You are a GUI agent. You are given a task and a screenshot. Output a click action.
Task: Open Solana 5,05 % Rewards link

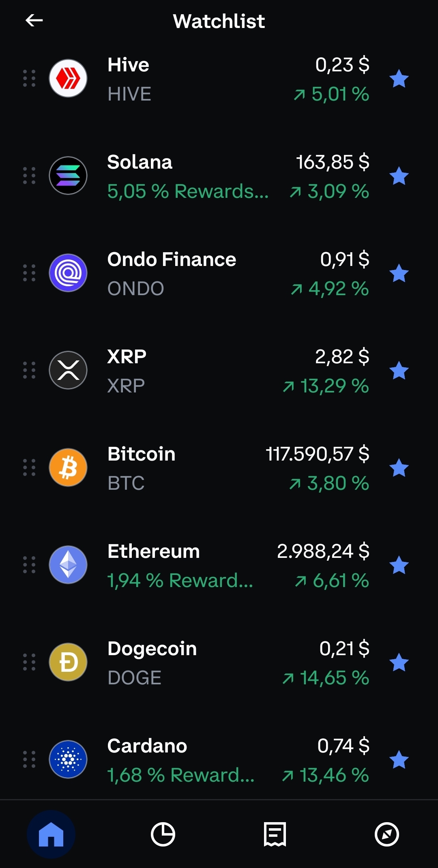(x=188, y=191)
